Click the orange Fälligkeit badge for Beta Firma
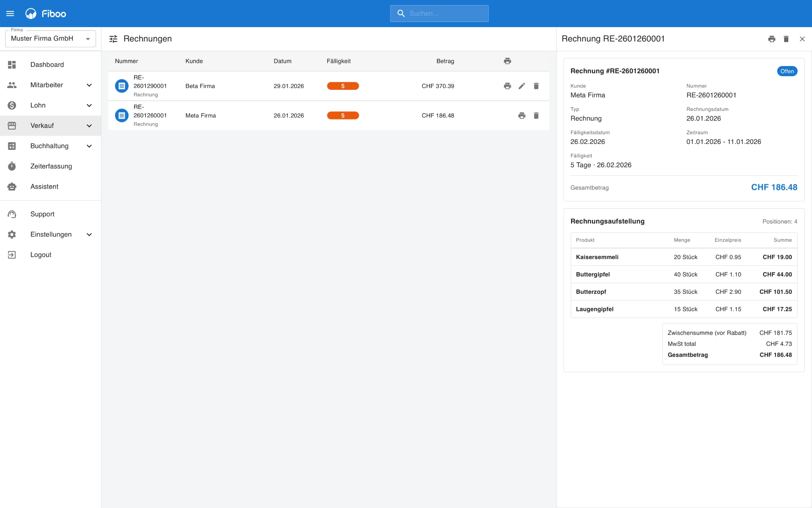The height and width of the screenshot is (508, 812). (x=343, y=86)
